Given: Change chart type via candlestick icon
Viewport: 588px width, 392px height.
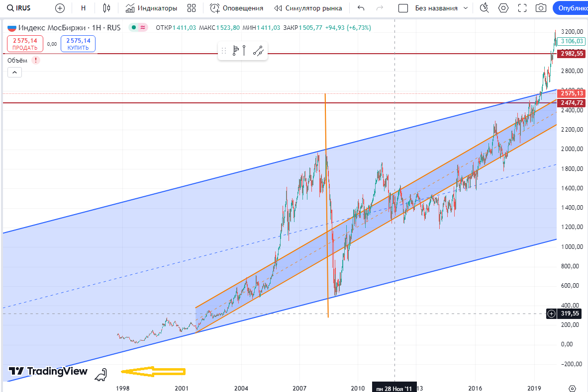Looking at the screenshot, I should click(x=107, y=8).
